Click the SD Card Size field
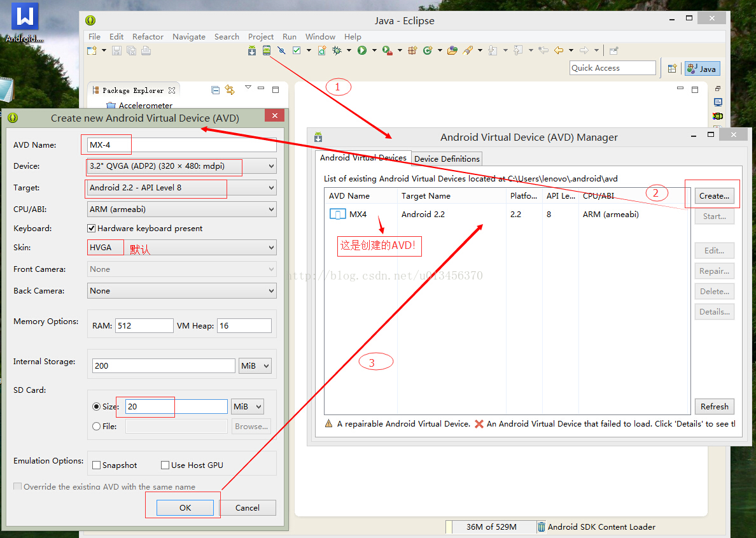756x538 pixels. coord(176,407)
